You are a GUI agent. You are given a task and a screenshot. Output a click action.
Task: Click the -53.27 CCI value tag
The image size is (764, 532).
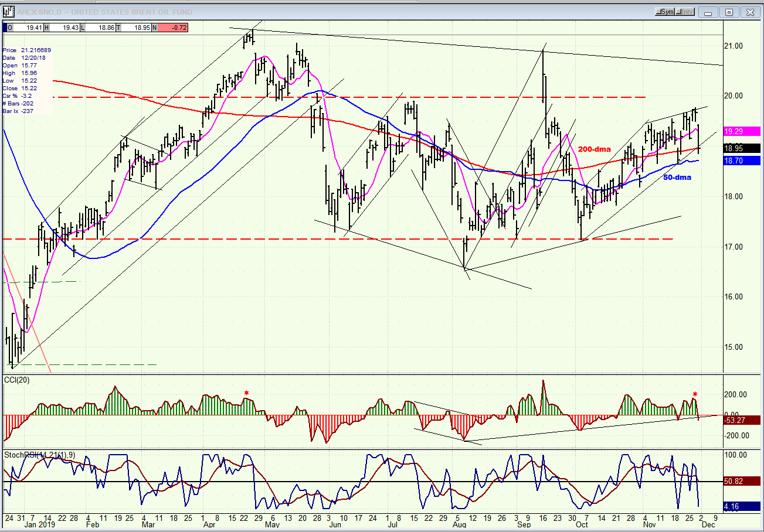pos(742,420)
